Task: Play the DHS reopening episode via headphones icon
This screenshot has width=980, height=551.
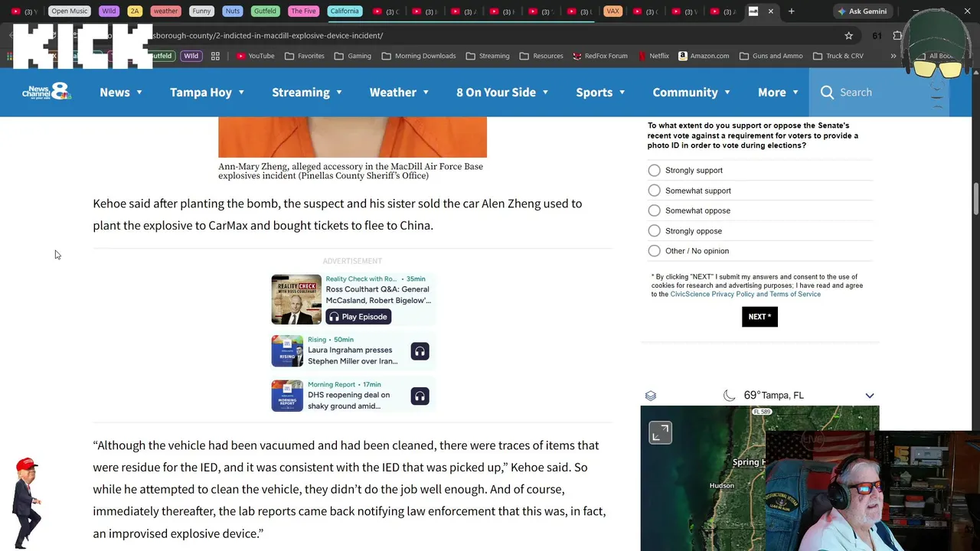Action: (420, 396)
